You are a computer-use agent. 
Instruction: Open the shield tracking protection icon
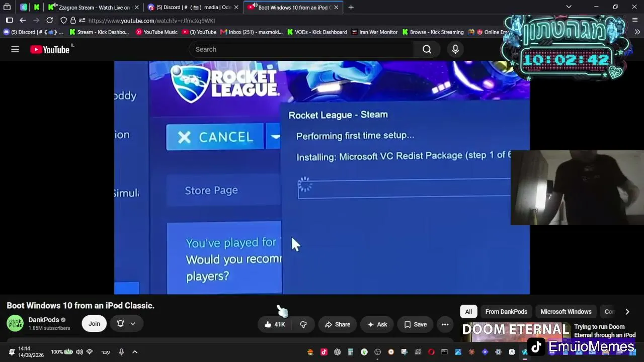[x=63, y=20]
